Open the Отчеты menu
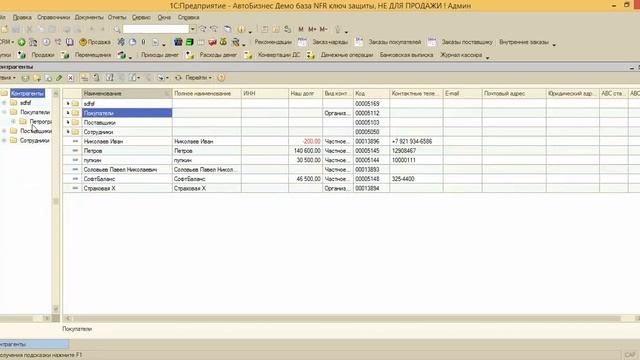 click(x=117, y=18)
